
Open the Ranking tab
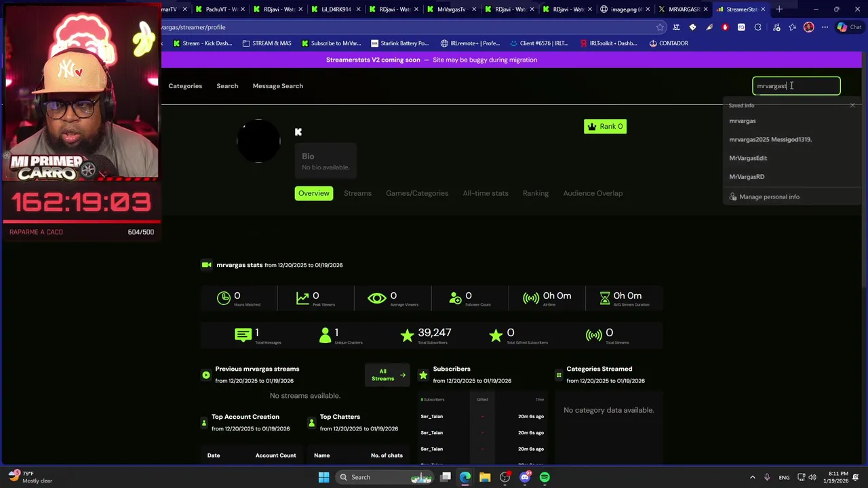pyautogui.click(x=536, y=193)
